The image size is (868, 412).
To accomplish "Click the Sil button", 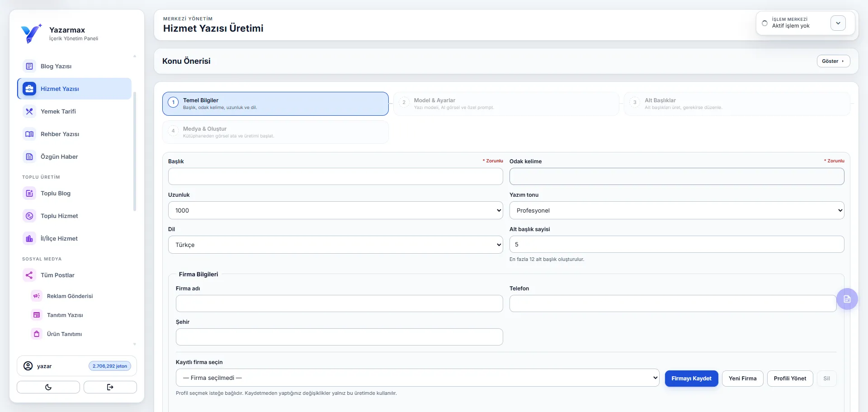I will click(826, 379).
